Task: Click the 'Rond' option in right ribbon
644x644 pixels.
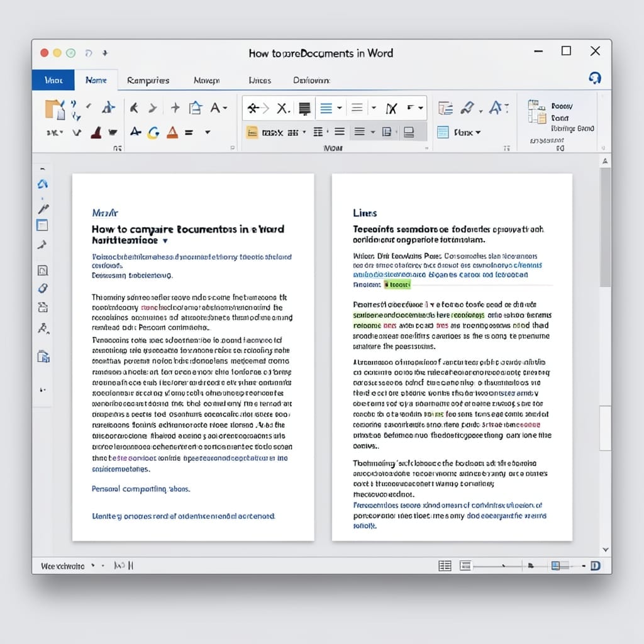Action: (560, 118)
